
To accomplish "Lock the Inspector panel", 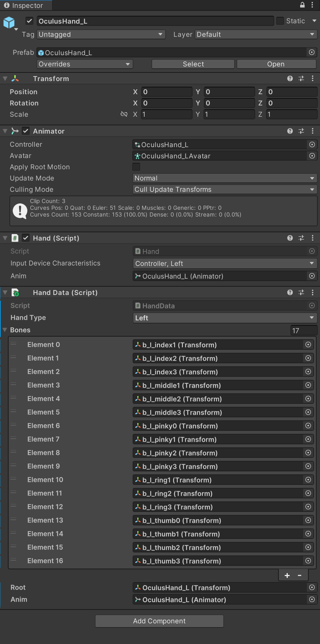I will [302, 5].
